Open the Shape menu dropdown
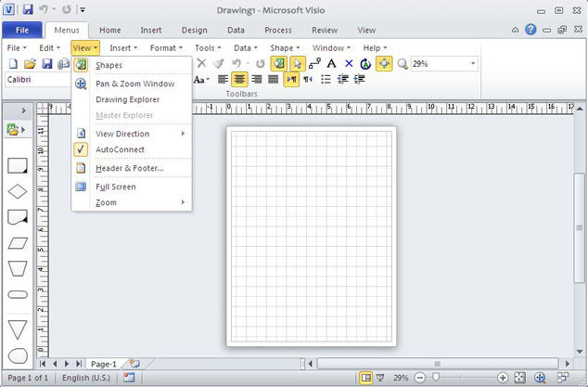The width and height of the screenshot is (588, 387). coord(285,48)
